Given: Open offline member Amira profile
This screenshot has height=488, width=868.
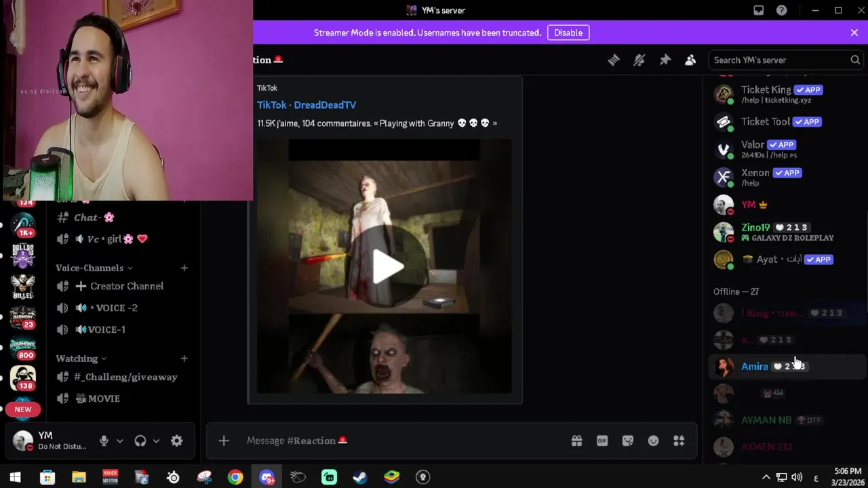Looking at the screenshot, I should (785, 366).
